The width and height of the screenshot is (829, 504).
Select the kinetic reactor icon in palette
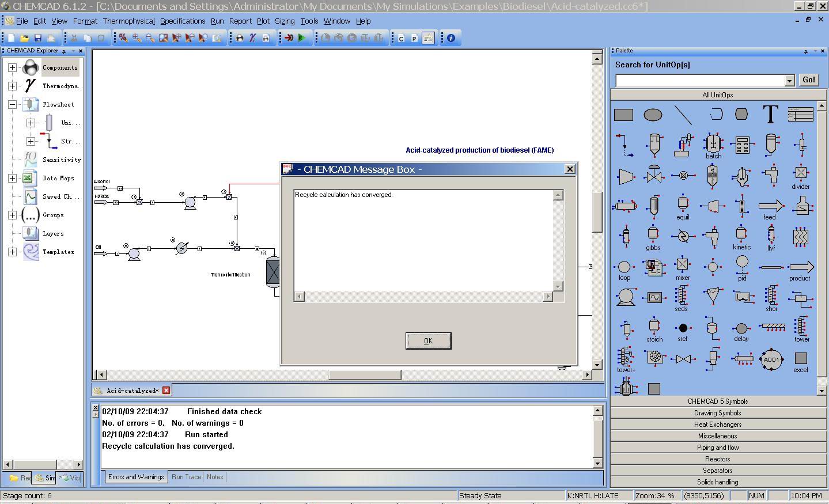(x=741, y=238)
